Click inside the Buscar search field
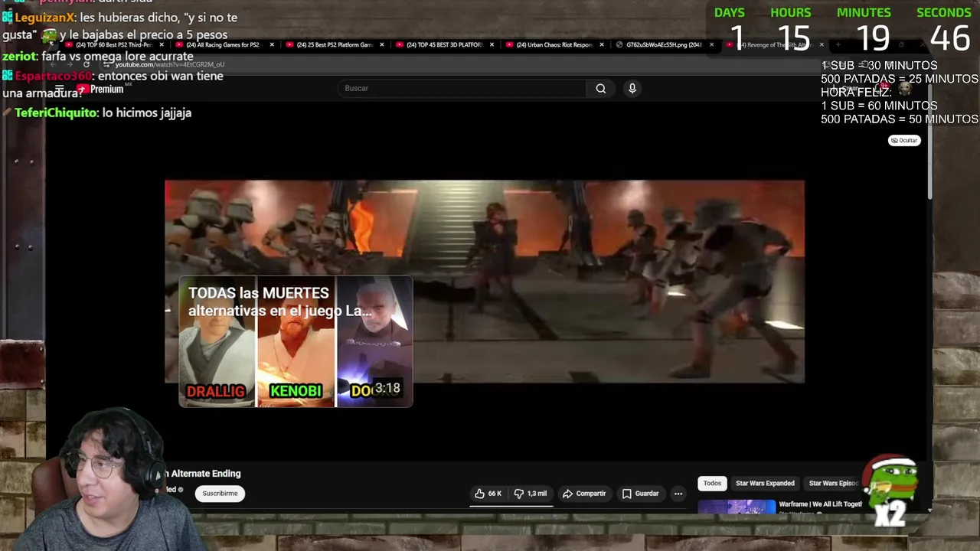This screenshot has width=980, height=551. point(462,88)
